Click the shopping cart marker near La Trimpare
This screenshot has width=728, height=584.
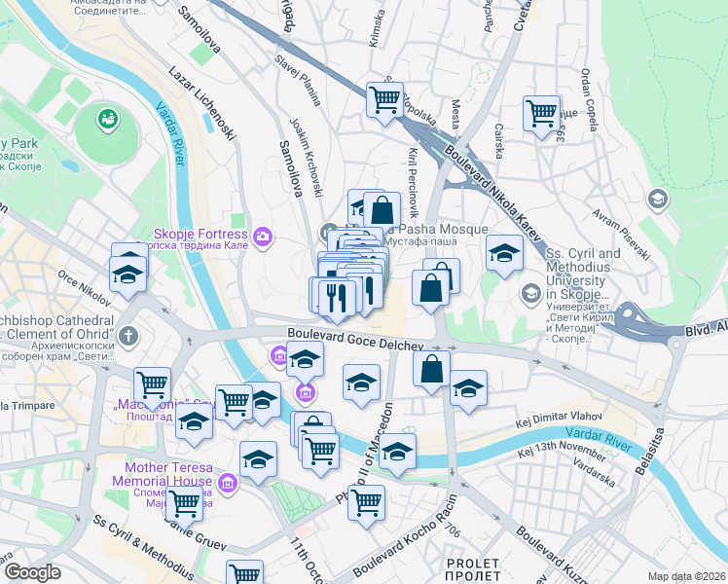(152, 388)
